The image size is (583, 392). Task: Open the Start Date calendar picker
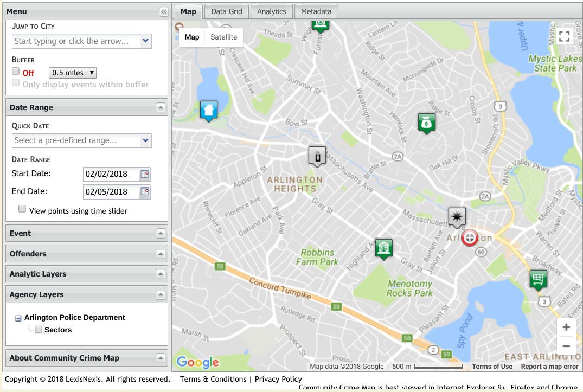[x=145, y=174]
